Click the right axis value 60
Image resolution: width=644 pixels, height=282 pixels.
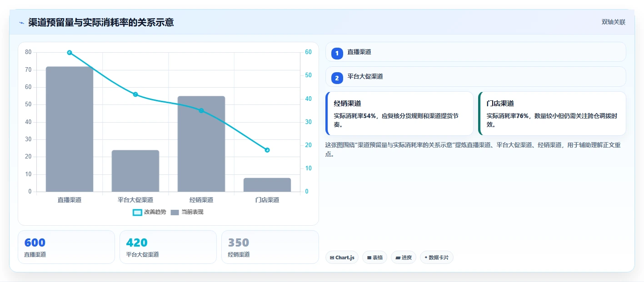tap(308, 52)
